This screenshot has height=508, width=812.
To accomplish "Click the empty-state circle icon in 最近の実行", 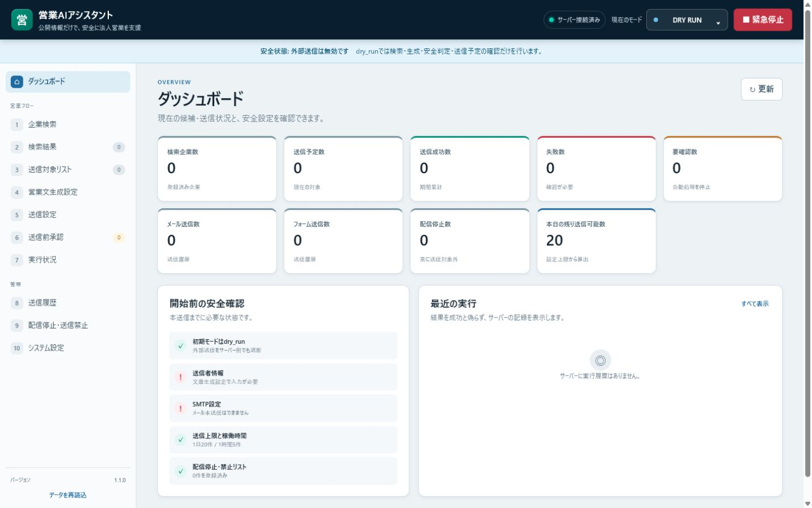I will (600, 360).
